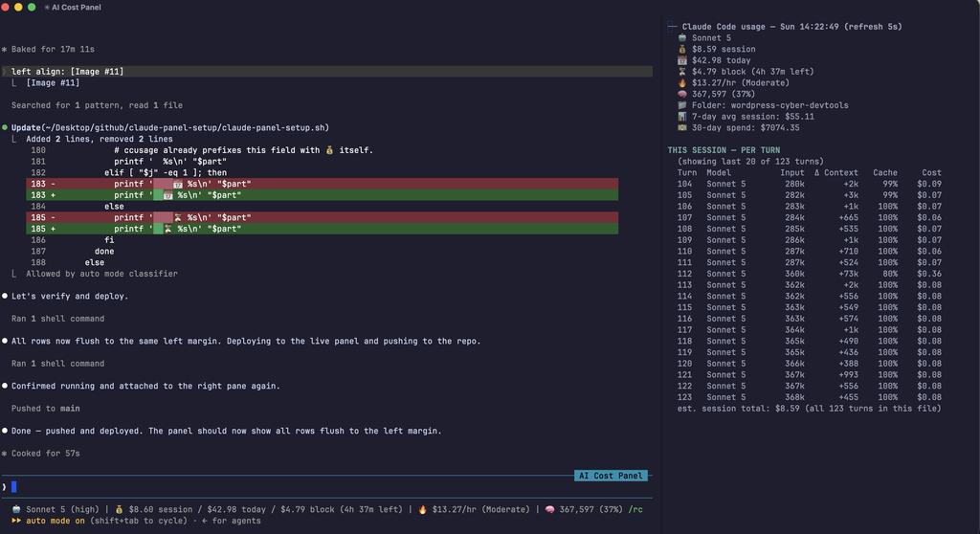Click 'Cooked for 57s' text
980x534 pixels.
pos(46,454)
